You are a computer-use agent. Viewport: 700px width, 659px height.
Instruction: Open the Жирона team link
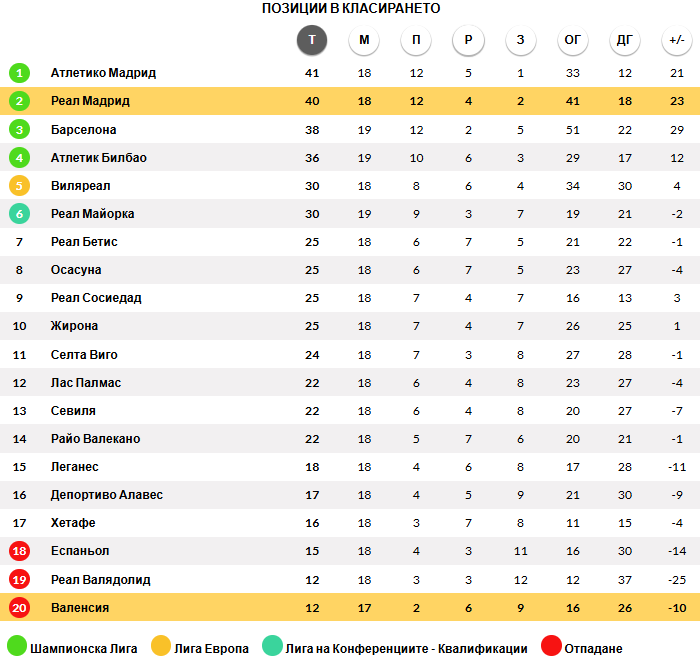pos(74,326)
